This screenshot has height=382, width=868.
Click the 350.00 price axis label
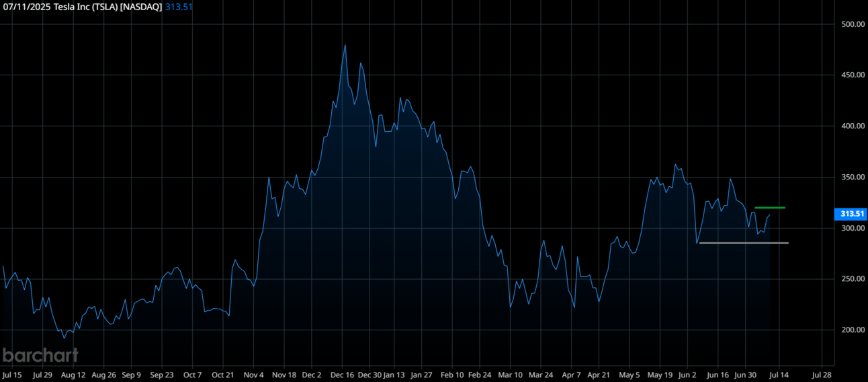point(853,178)
